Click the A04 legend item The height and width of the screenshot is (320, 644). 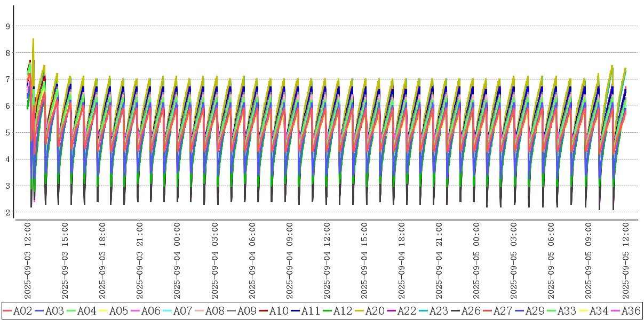pyautogui.click(x=81, y=310)
